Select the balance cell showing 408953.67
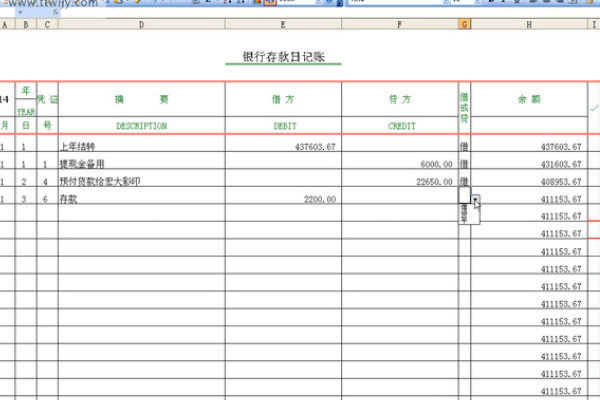Viewport: 600px width, 400px height. tap(528, 182)
